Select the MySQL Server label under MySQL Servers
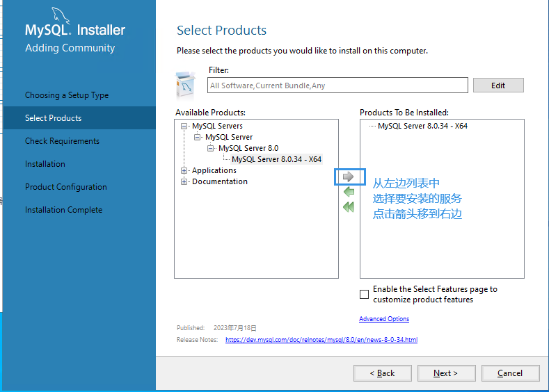 [x=229, y=137]
